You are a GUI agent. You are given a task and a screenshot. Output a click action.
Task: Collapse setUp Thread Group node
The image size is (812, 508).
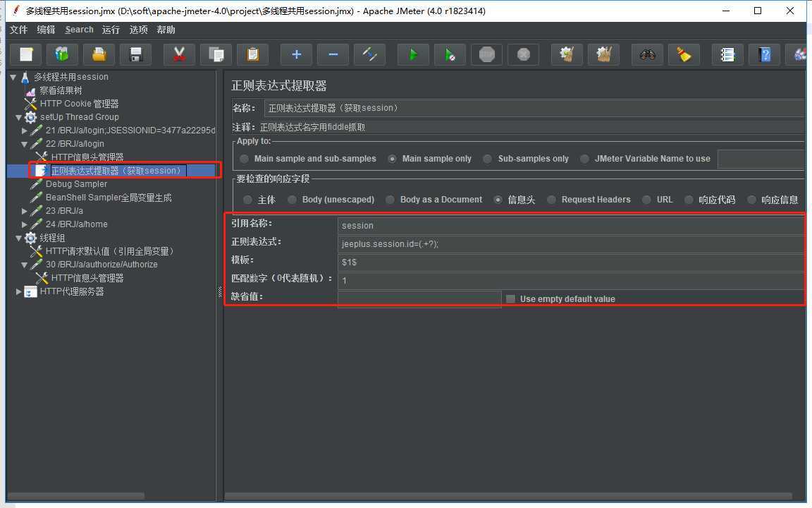[x=18, y=118]
